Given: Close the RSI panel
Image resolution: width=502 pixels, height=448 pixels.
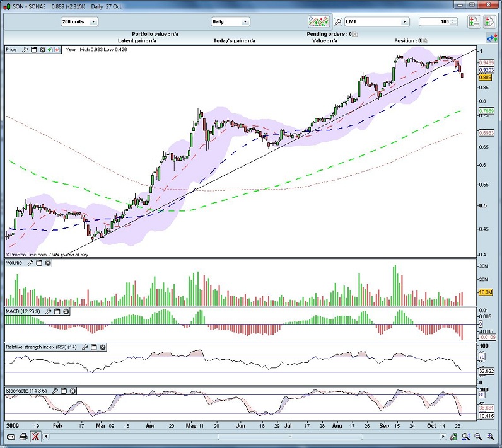Looking at the screenshot, I should pos(102,347).
